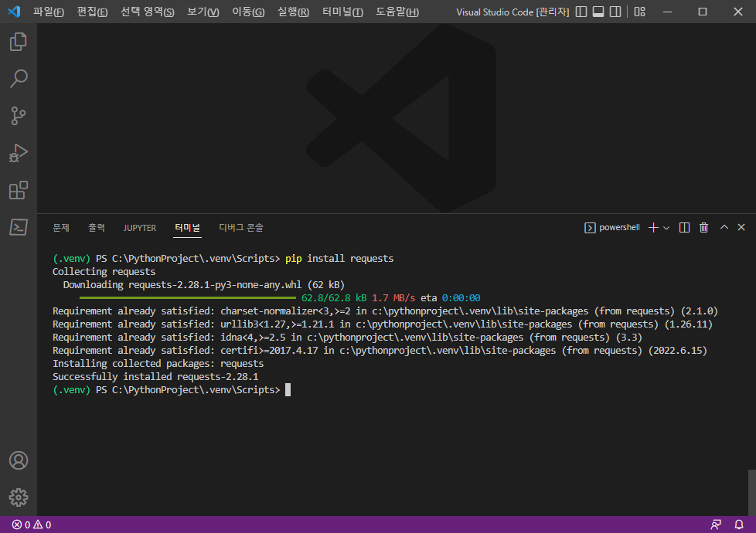Viewport: 756px width, 533px height.
Task: Open the Customize Layout icon
Action: pos(639,12)
